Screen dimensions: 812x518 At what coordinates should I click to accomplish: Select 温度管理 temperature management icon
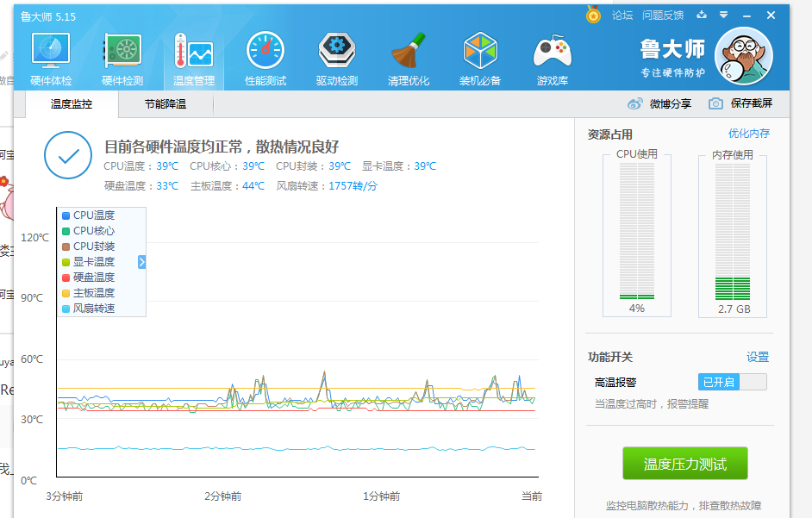pyautogui.click(x=194, y=59)
